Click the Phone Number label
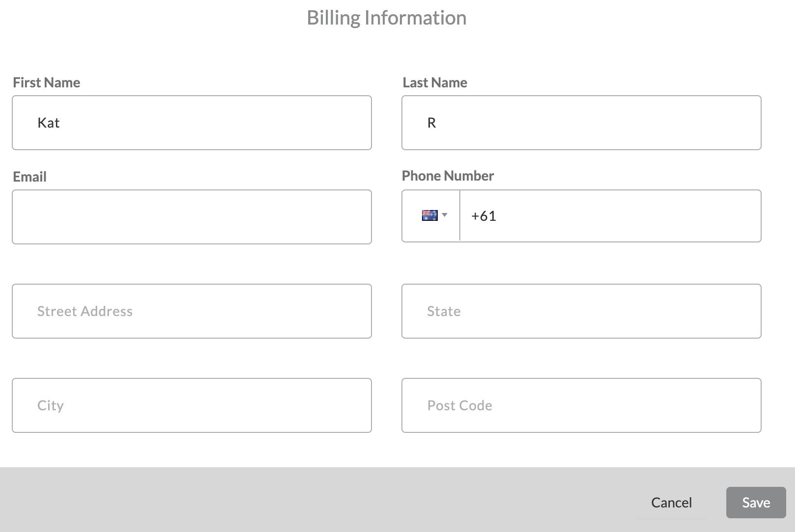This screenshot has height=532, width=795. (x=448, y=176)
